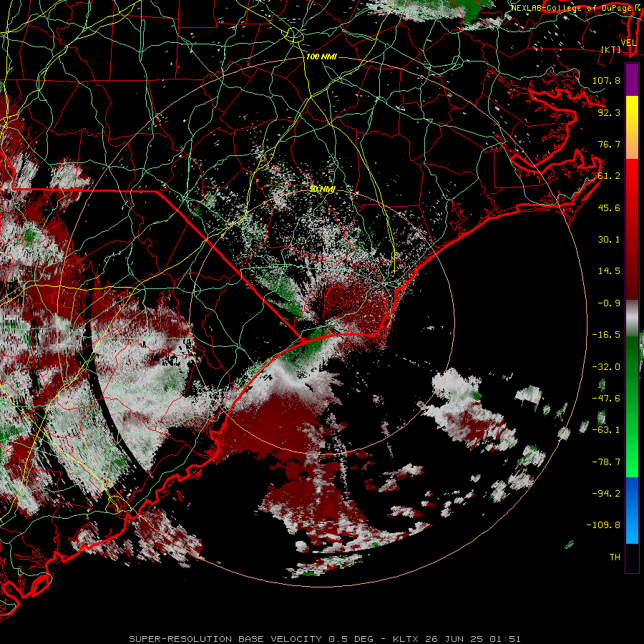This screenshot has width=644, height=644.
Task: Click the -109.8 velocity scale value
Action: (603, 525)
